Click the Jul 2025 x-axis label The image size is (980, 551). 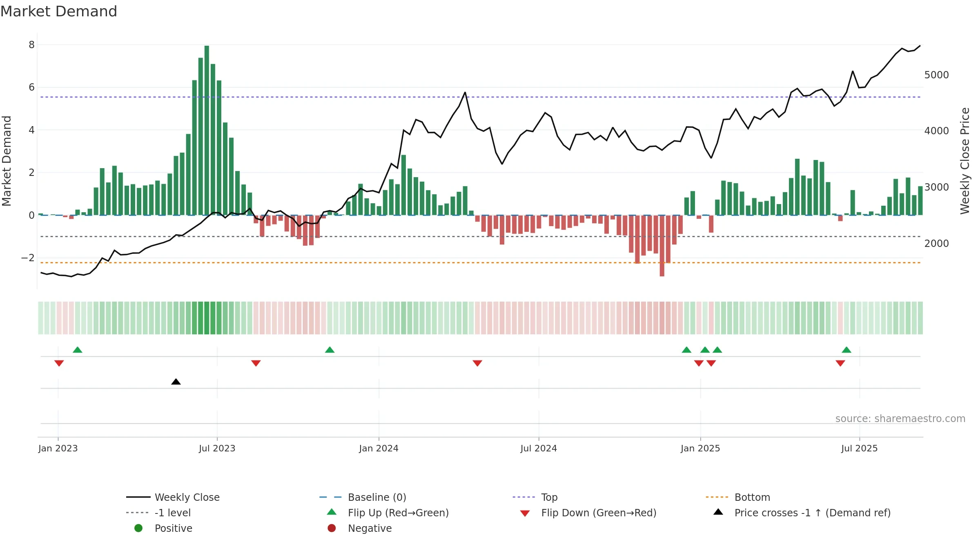(x=860, y=449)
